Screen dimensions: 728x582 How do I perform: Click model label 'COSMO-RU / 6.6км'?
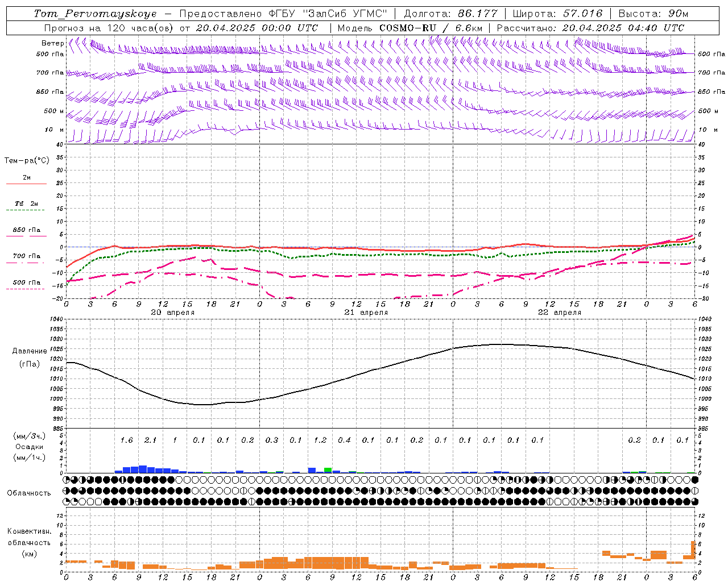click(x=431, y=28)
